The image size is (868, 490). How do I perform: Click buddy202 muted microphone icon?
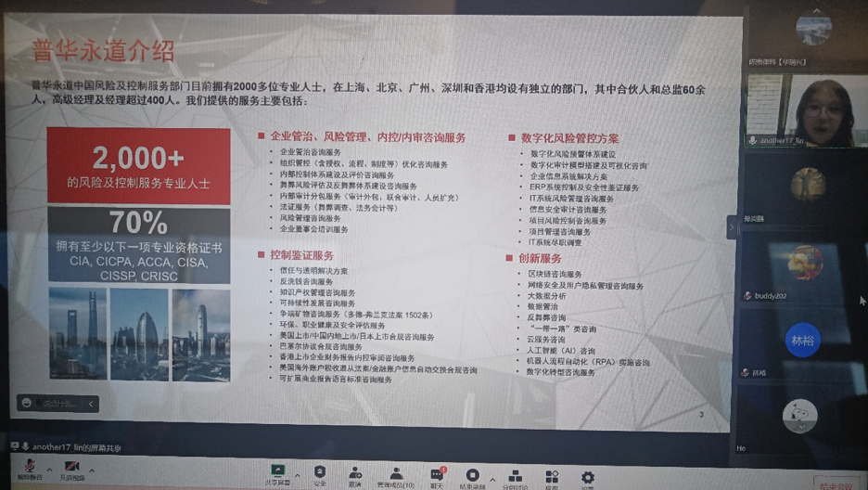pyautogui.click(x=747, y=296)
